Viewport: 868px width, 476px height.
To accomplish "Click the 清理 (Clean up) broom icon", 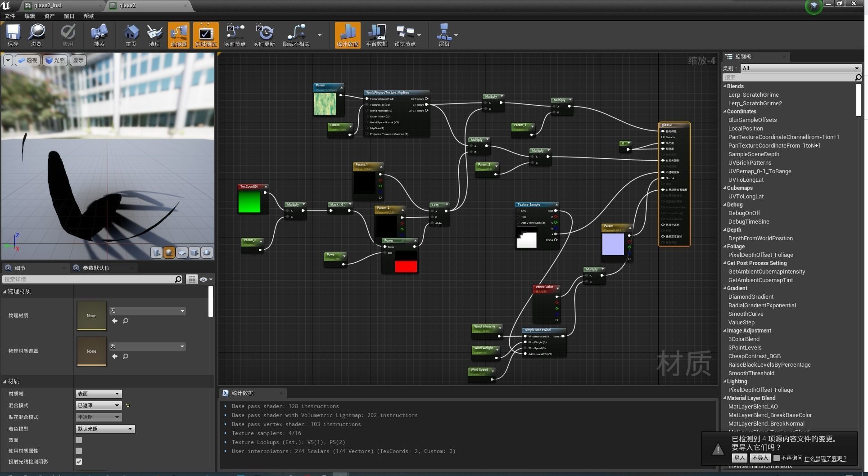I will (x=154, y=35).
